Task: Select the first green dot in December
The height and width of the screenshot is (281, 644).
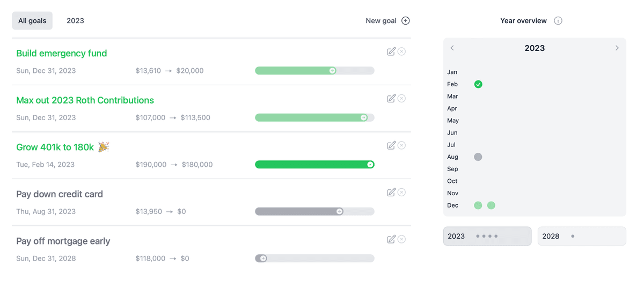Action: click(478, 205)
